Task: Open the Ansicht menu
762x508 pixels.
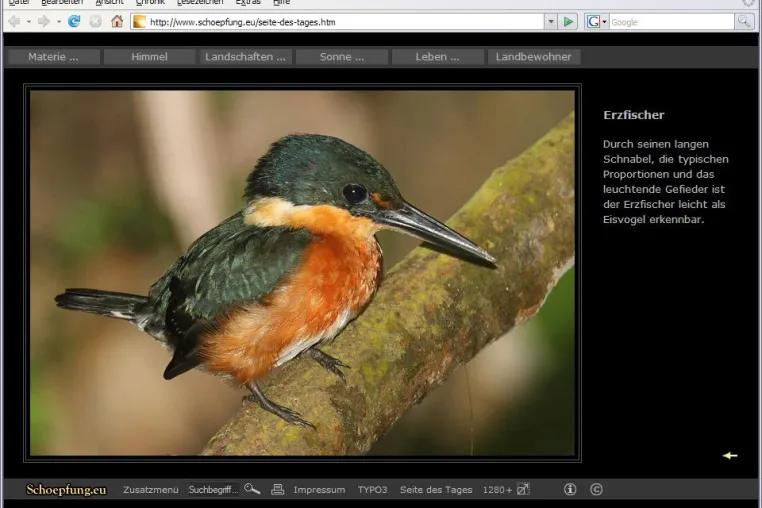Action: 109,2
